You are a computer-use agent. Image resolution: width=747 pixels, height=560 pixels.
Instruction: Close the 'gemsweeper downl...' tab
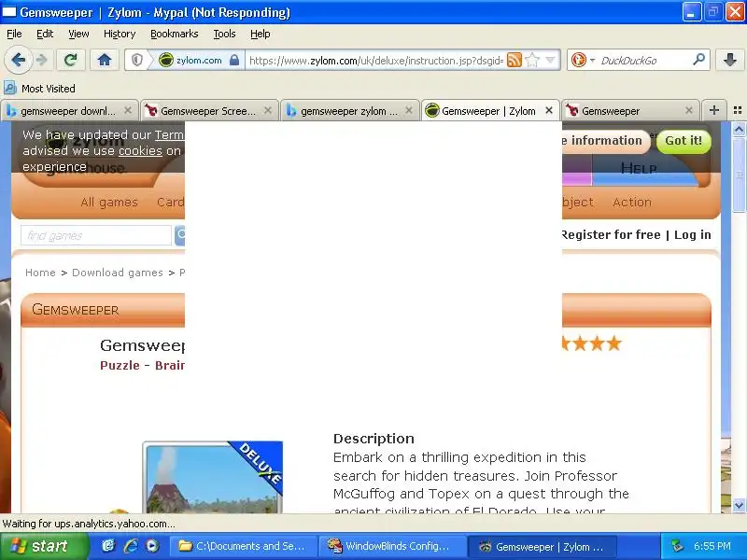click(x=128, y=110)
